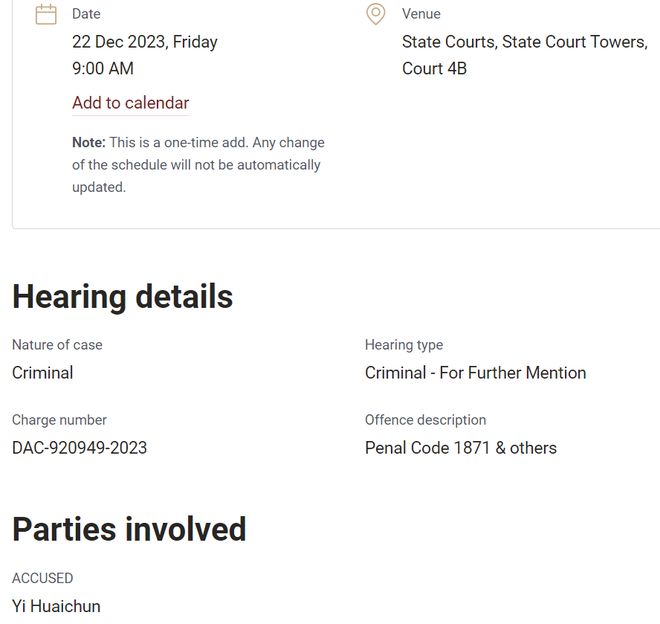Click the Date label

86,14
